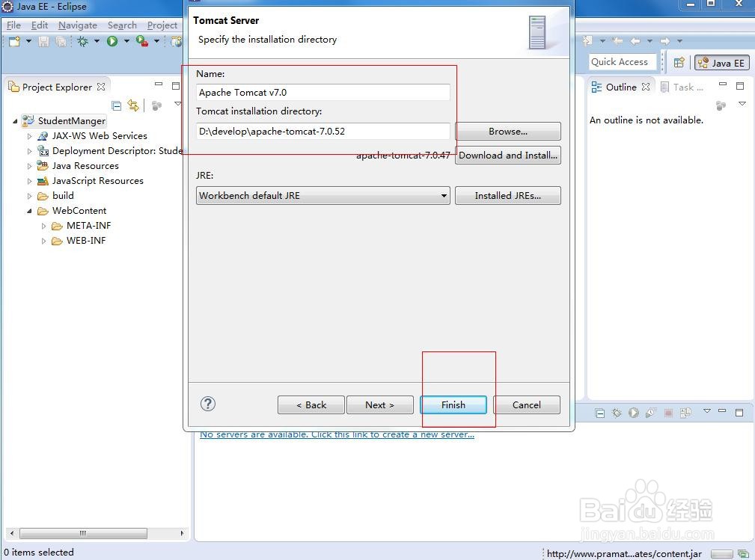Click the Servers view start server icon
The image size is (755, 560).
point(634,413)
